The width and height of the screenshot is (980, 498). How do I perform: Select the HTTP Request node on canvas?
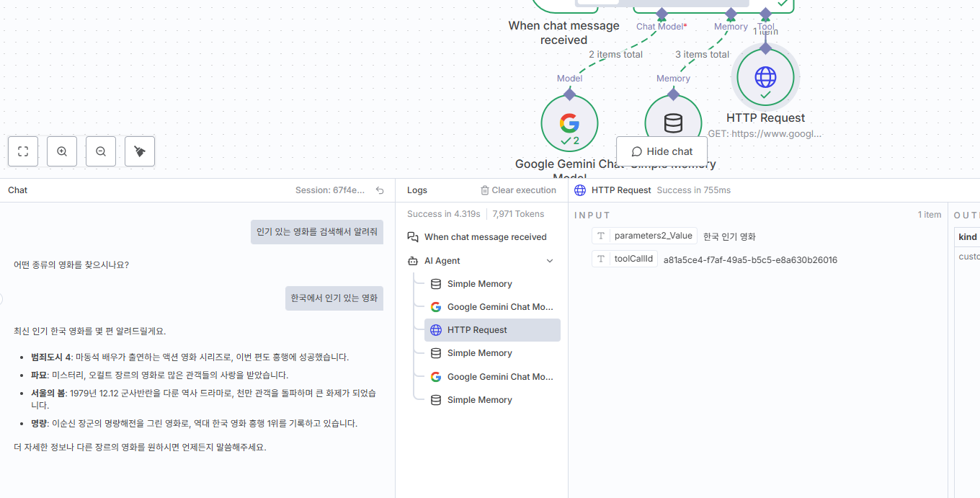point(765,77)
